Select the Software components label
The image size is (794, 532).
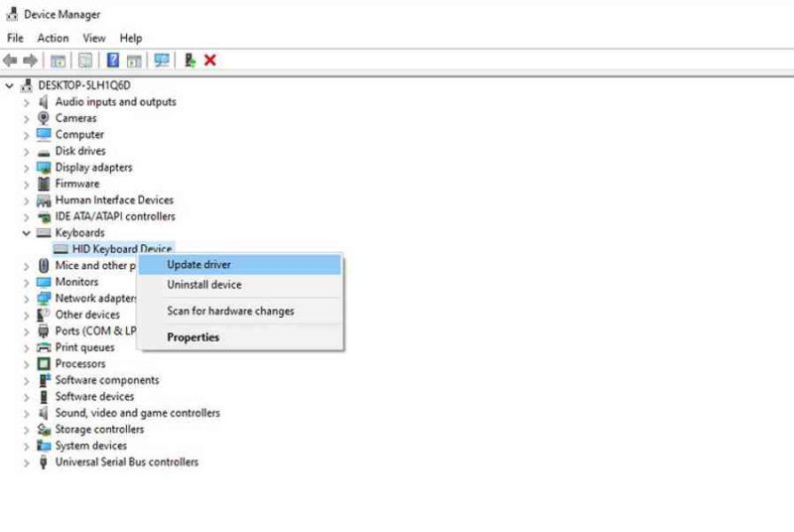(x=107, y=380)
